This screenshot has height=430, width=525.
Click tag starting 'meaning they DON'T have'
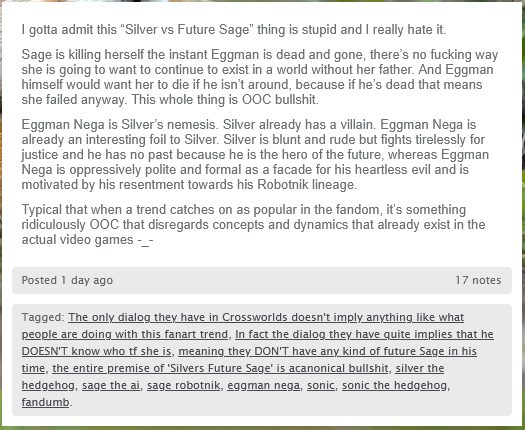327,351
